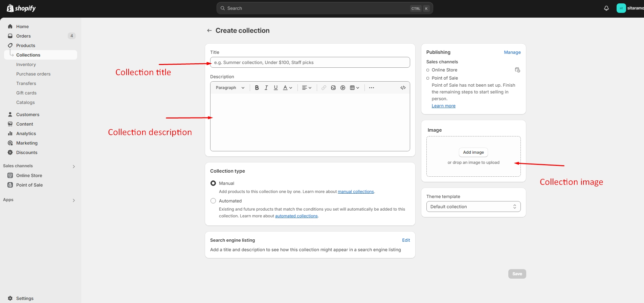Open HTML code view in description editor
The width and height of the screenshot is (644, 303).
(403, 88)
